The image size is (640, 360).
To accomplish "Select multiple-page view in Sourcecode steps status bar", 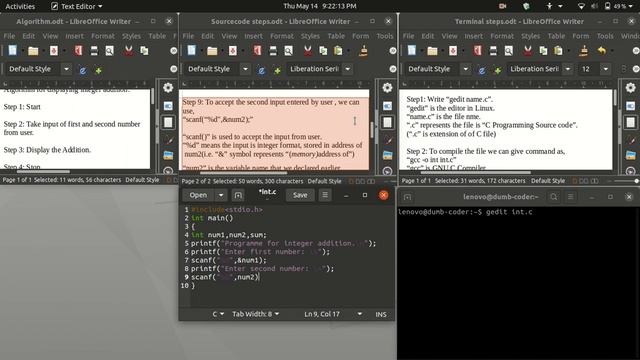I will 360,181.
